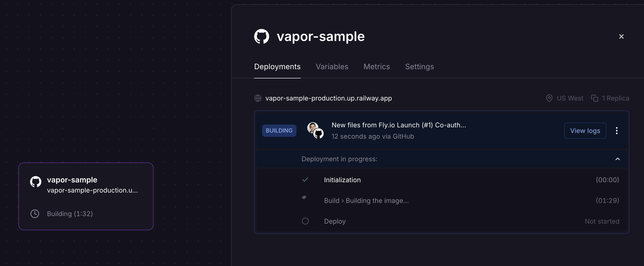Click the US West location pin icon
The width and height of the screenshot is (644, 266).
(549, 98)
